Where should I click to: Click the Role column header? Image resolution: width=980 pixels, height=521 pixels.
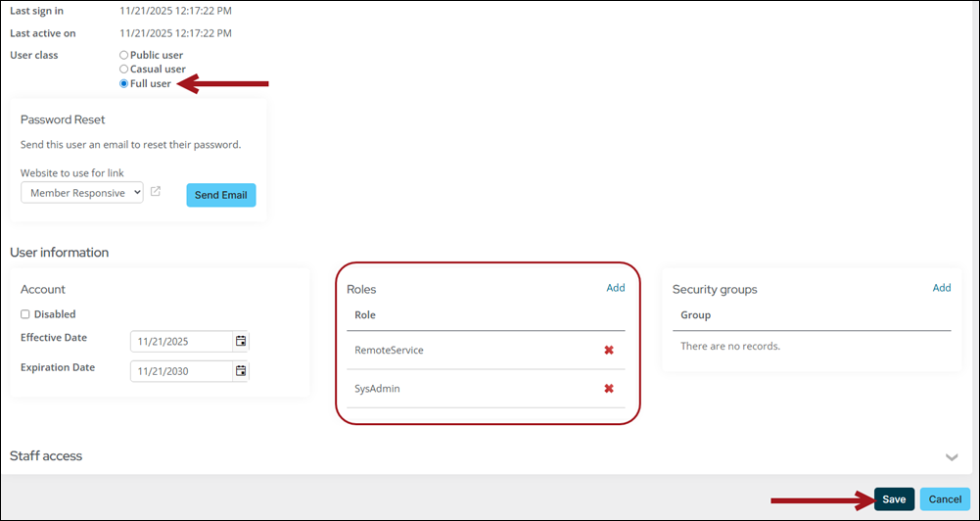(365, 315)
